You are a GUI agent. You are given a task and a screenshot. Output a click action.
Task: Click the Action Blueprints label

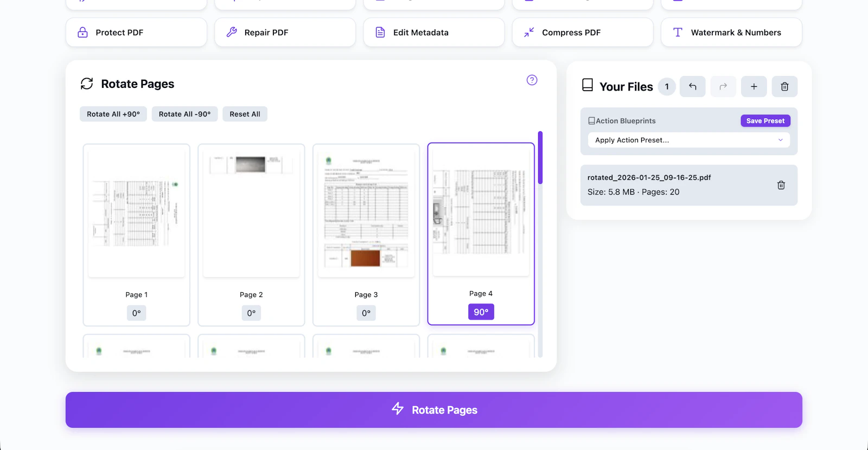point(626,121)
